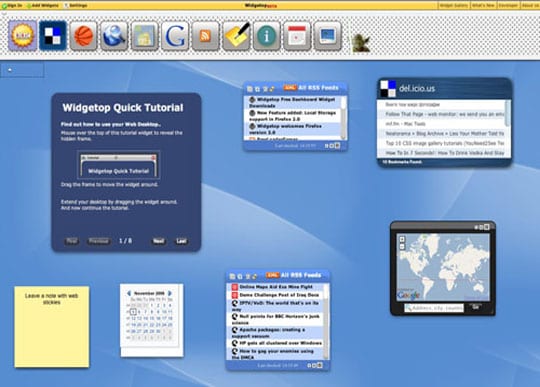This screenshot has width=540, height=387.
Task: Open "Widgetop welcomes Firefox" feed item
Action: (x=293, y=129)
